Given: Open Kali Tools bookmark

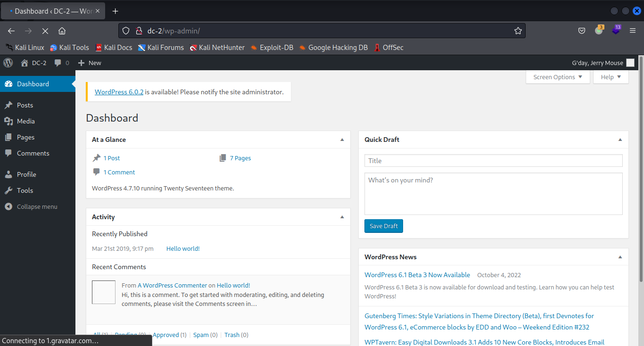Looking at the screenshot, I should [69, 47].
